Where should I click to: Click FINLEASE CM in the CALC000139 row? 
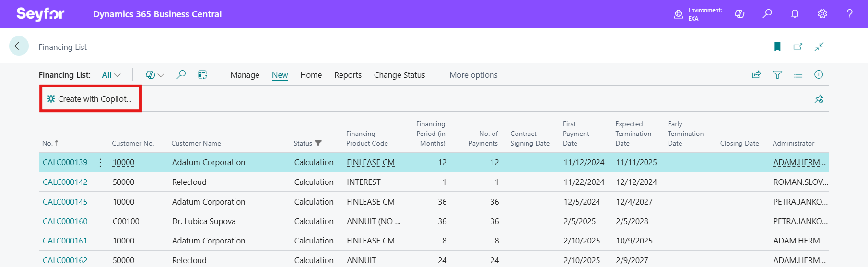[x=371, y=162]
